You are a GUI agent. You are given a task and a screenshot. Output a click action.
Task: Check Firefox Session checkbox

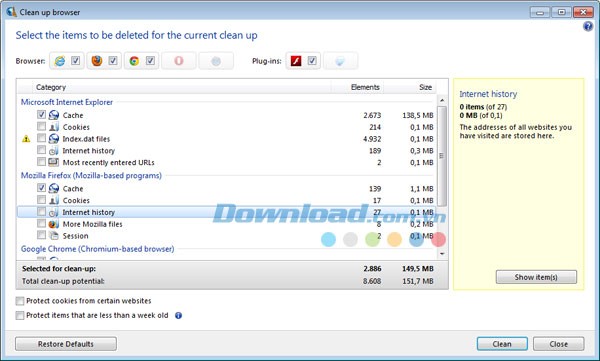point(41,235)
